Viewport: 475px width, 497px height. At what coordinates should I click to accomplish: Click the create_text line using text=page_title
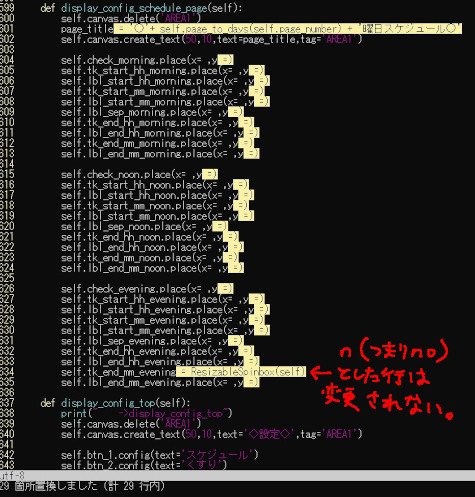[x=211, y=39]
